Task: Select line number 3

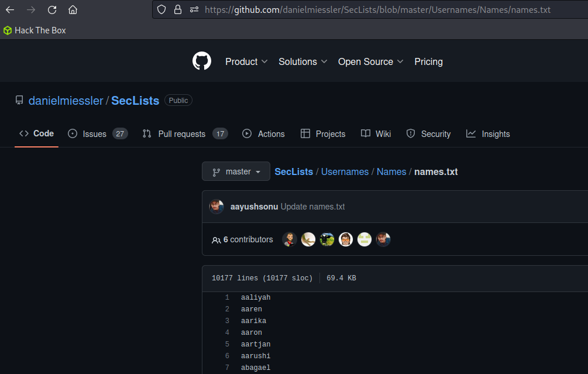Action: [227, 321]
